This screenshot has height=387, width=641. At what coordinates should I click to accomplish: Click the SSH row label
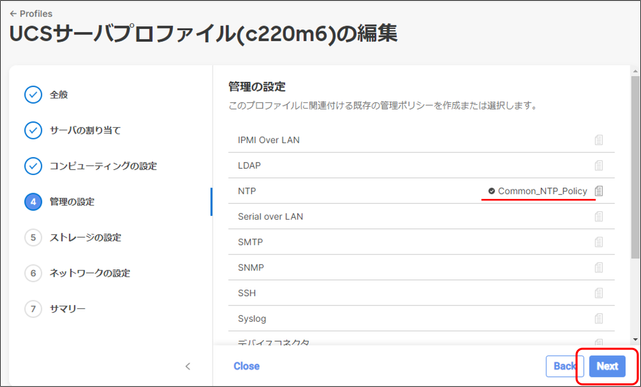click(247, 293)
